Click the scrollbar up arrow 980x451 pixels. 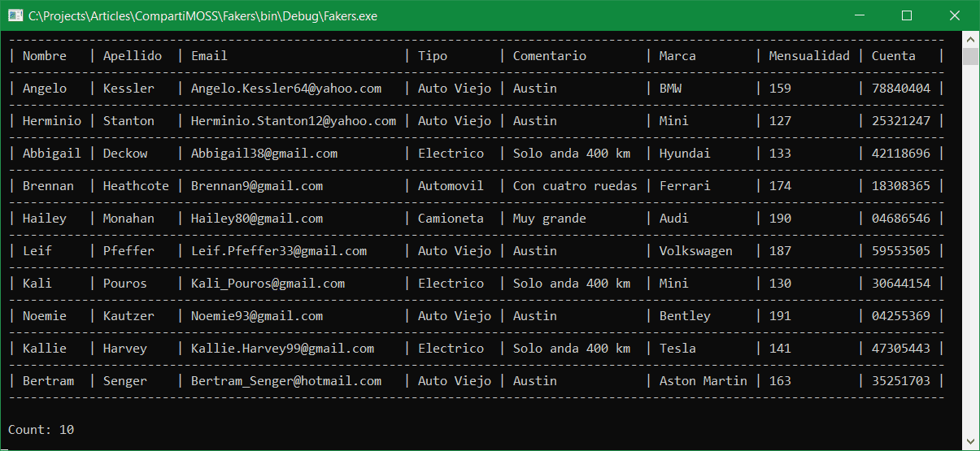pos(969,39)
